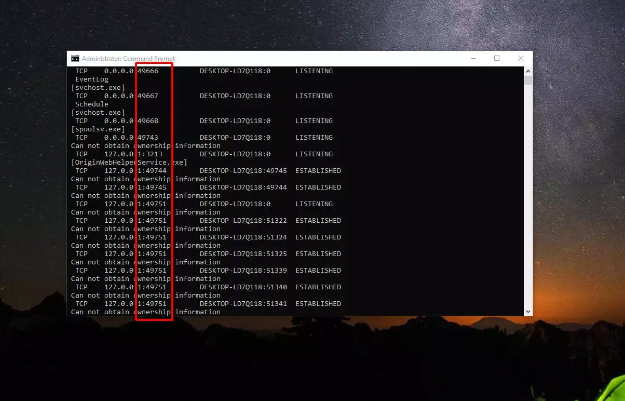Click local address 127.0.0.1:49744
This screenshot has width=625, height=401.
(136, 171)
